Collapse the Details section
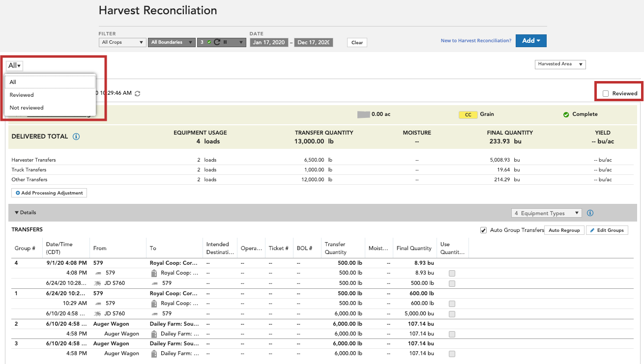This screenshot has height=364, width=644. coord(26,213)
